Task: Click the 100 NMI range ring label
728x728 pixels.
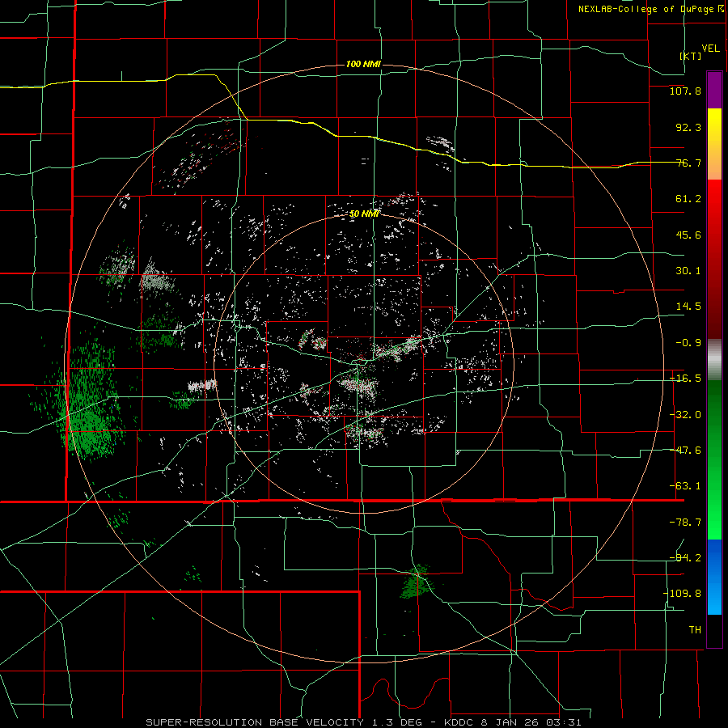Action: [363, 64]
